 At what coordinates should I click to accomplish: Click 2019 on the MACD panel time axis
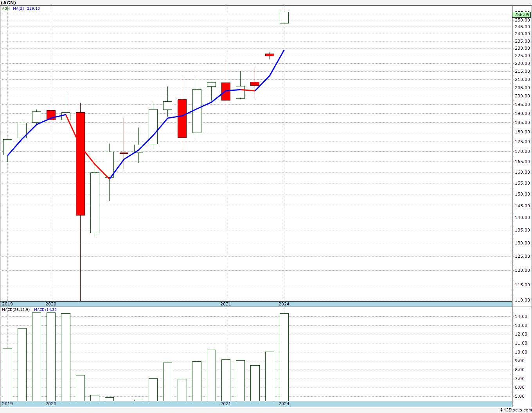click(x=7, y=404)
